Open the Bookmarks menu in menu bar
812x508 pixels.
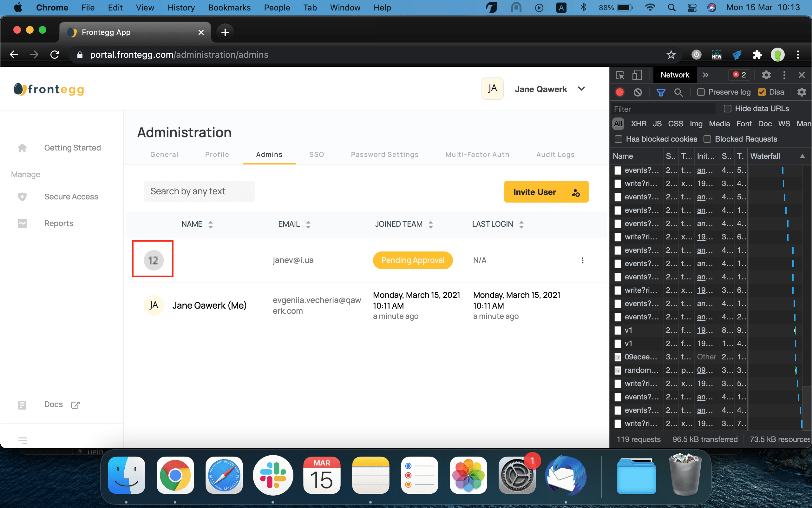click(x=229, y=7)
